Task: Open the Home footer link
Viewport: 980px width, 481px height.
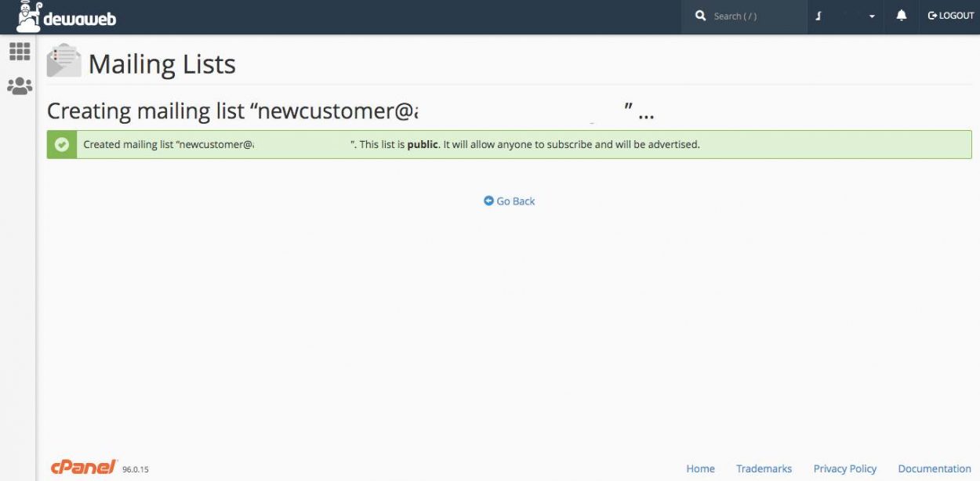Action: pos(700,468)
